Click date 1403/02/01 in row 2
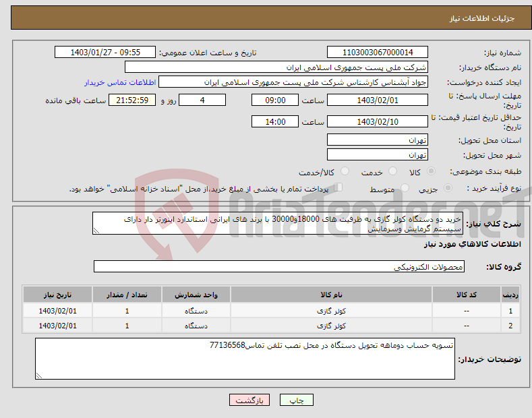Image resolution: width=532 pixels, height=418 pixels. click(x=58, y=326)
